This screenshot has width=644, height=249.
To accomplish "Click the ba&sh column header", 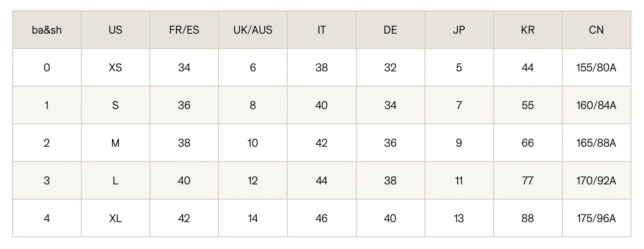I will click(47, 30).
